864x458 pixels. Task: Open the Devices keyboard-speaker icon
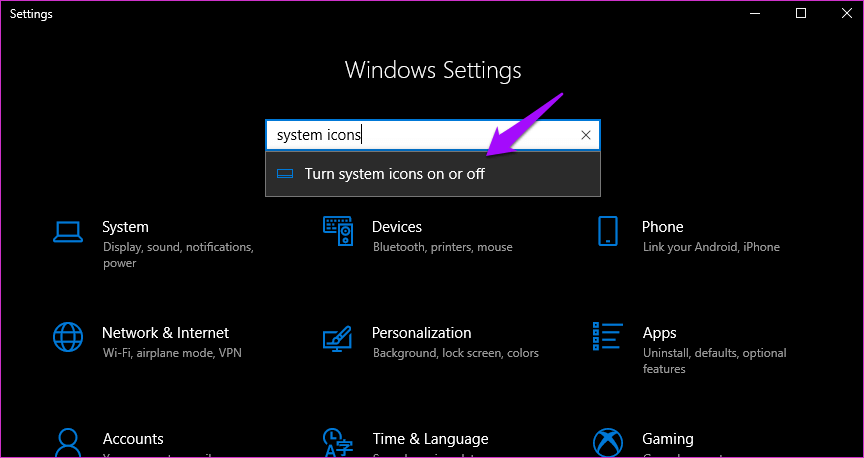338,231
